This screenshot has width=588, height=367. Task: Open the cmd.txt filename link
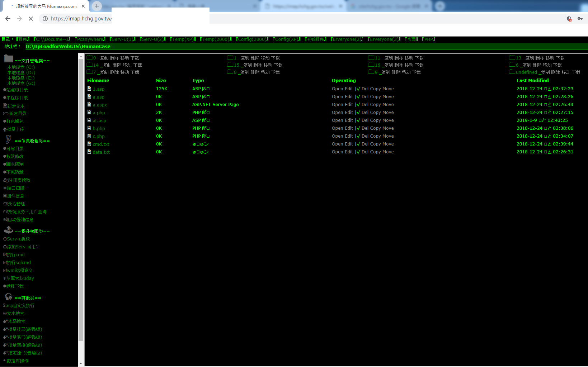(101, 144)
